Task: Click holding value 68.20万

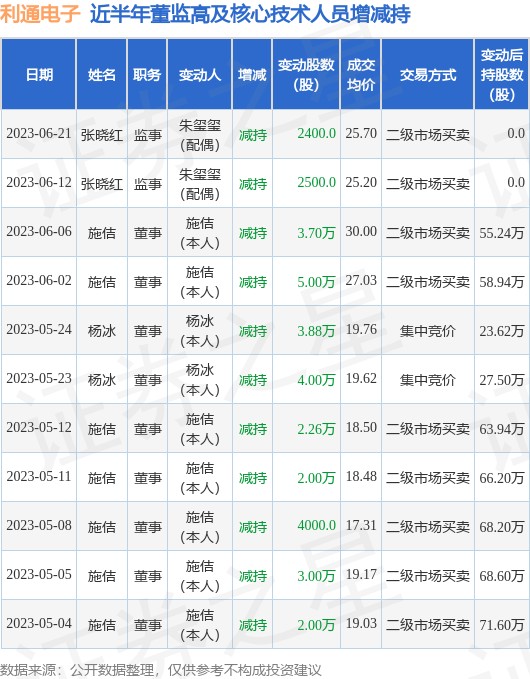Action: pyautogui.click(x=502, y=527)
